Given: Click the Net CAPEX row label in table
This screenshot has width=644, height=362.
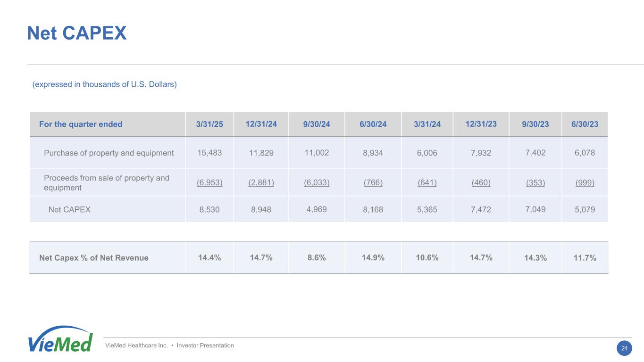Looking at the screenshot, I should 69,210.
